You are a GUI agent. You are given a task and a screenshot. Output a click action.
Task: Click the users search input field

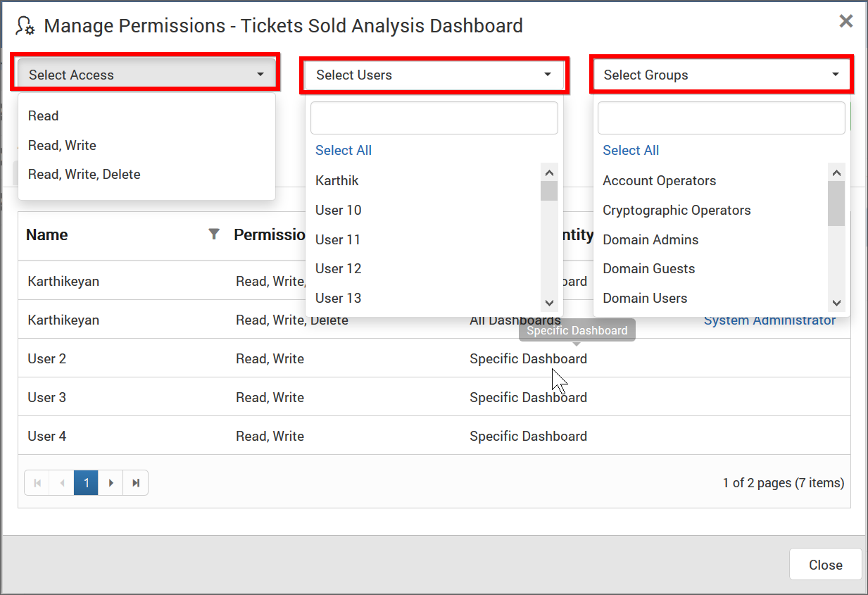[434, 118]
